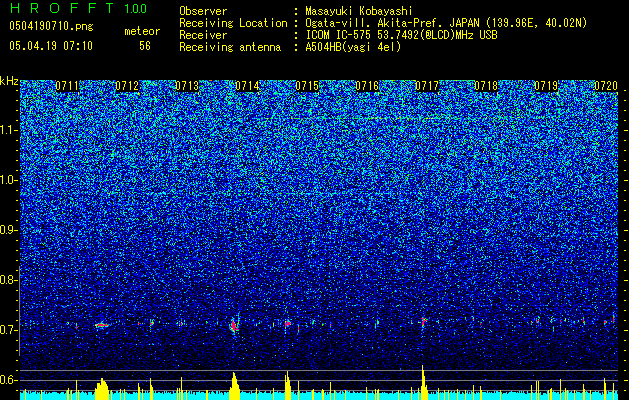Click the 0715 time marker
629x400 pixels.
[307, 86]
